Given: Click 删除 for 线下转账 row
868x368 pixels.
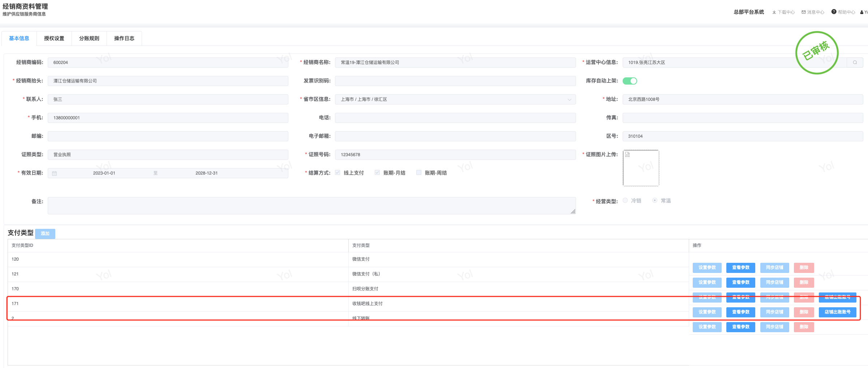Looking at the screenshot, I should click(804, 327).
